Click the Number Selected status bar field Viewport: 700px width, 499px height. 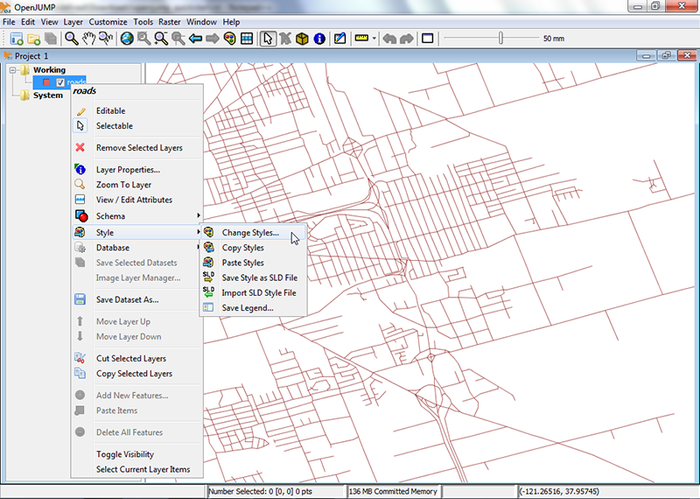(275, 491)
